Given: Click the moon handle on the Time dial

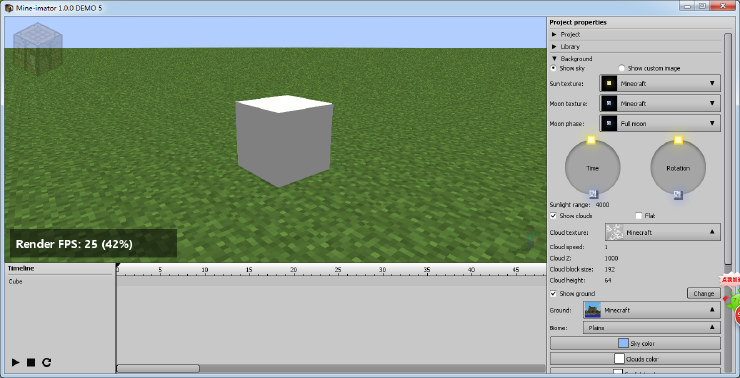Looking at the screenshot, I should (x=593, y=193).
